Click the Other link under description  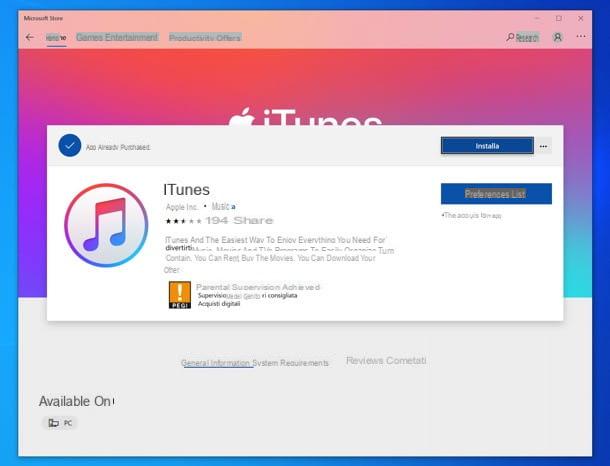(172, 270)
